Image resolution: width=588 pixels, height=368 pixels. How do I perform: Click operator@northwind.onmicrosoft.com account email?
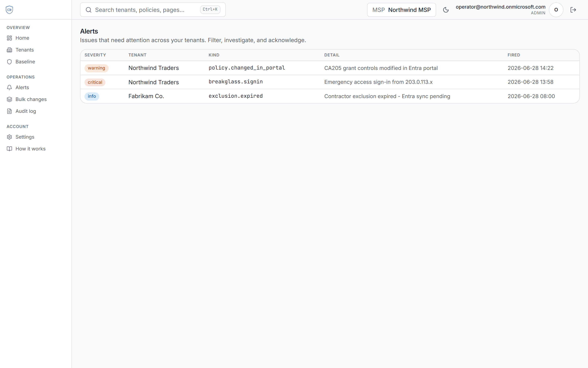[x=501, y=7]
